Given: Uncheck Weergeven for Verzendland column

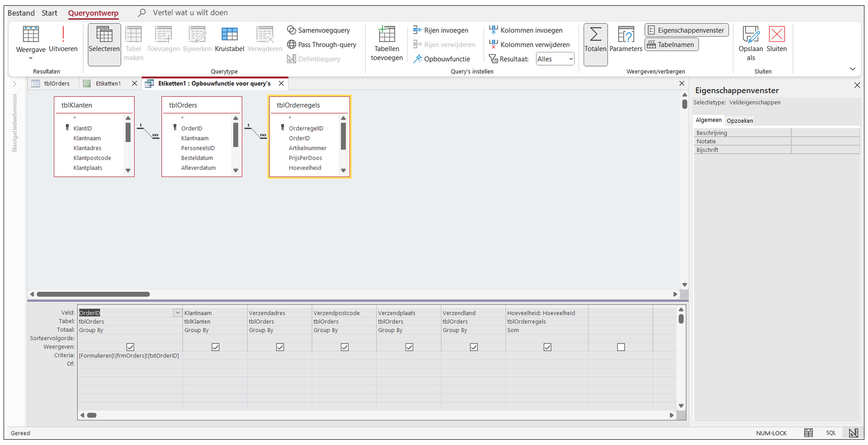Looking at the screenshot, I should point(474,347).
